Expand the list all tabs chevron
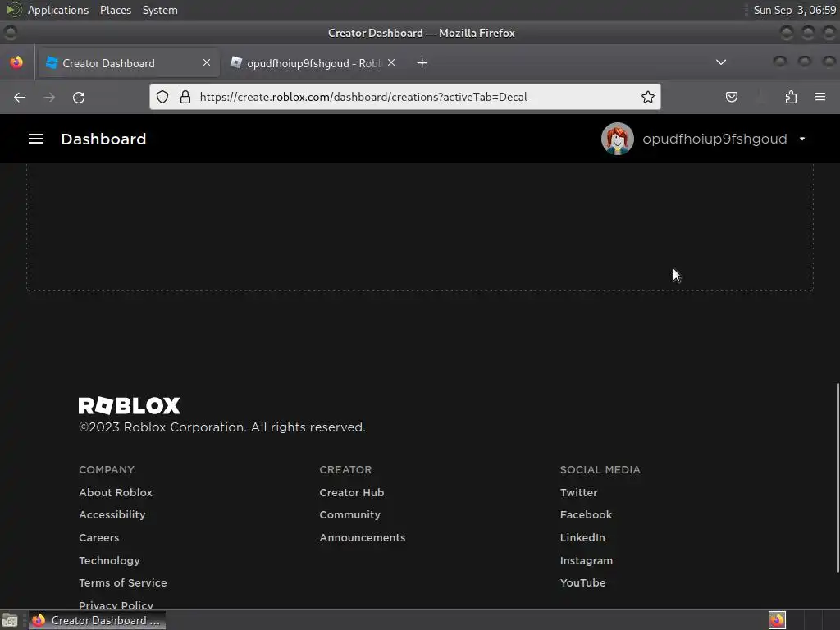 pyautogui.click(x=721, y=62)
